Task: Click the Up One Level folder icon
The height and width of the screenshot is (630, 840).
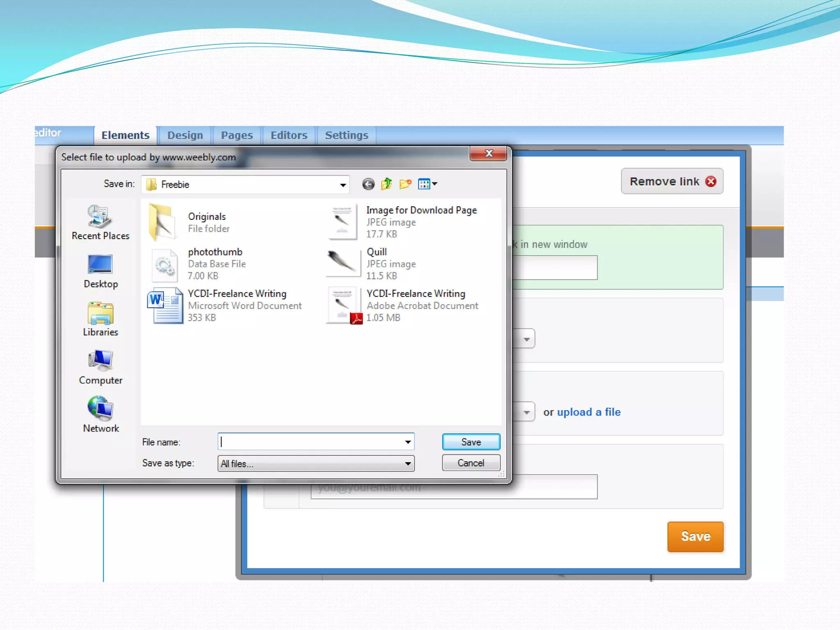Action: click(386, 184)
